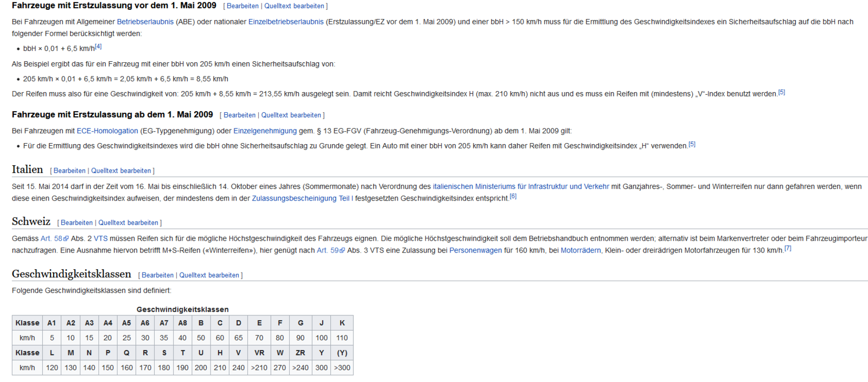
Task: Click Quelltext bearbeiten for the 'vor dem 1. Mai 2009' section
Action: [x=294, y=6]
